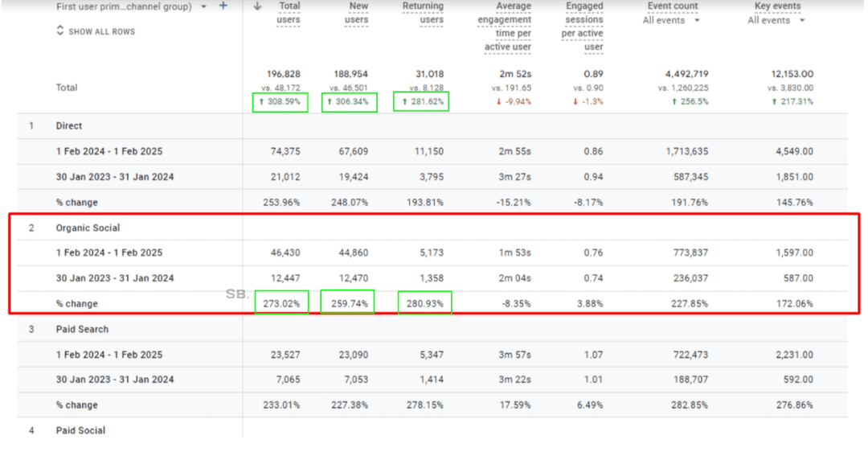The image size is (868, 456).
Task: Click the Engaged sessions per active user header
Action: [583, 27]
